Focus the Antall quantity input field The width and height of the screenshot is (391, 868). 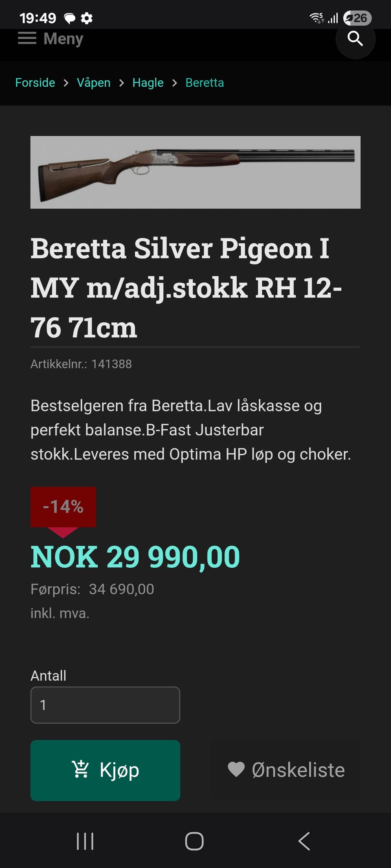(105, 705)
